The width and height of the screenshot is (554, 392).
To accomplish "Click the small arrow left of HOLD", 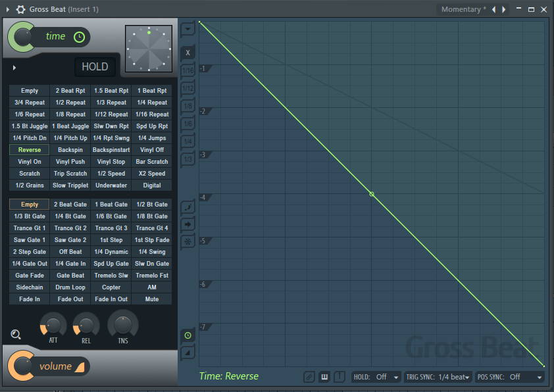I will [x=14, y=68].
